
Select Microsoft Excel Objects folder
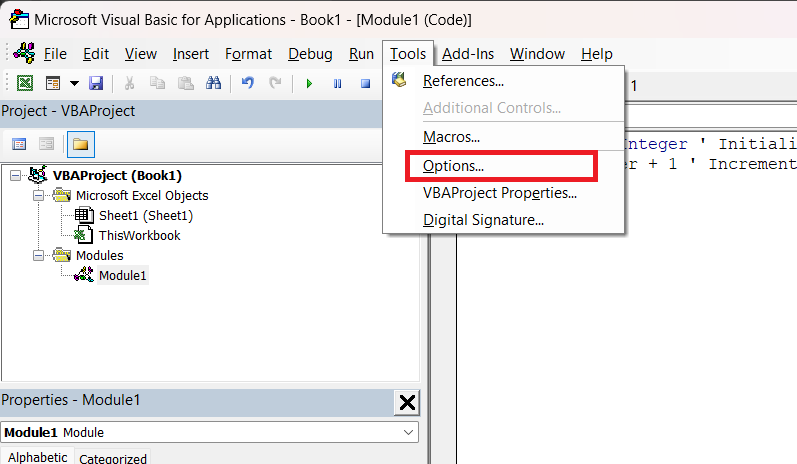142,196
